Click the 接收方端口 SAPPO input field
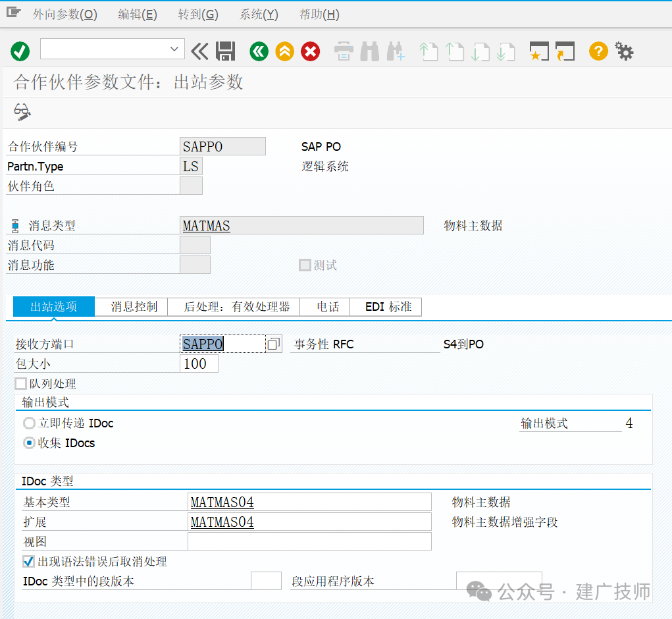The height and width of the screenshot is (619, 672). pyautogui.click(x=223, y=344)
